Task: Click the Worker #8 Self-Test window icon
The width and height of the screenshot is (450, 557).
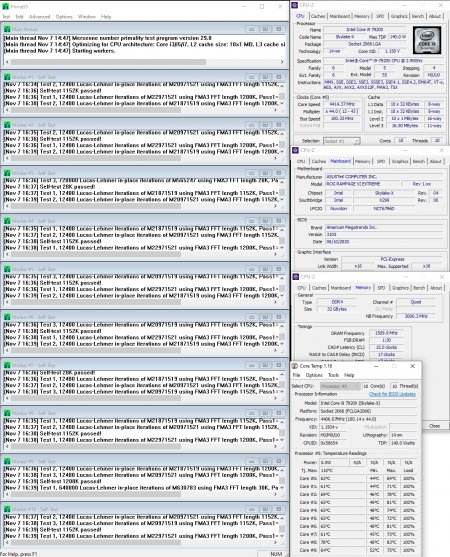Action: 7,413
